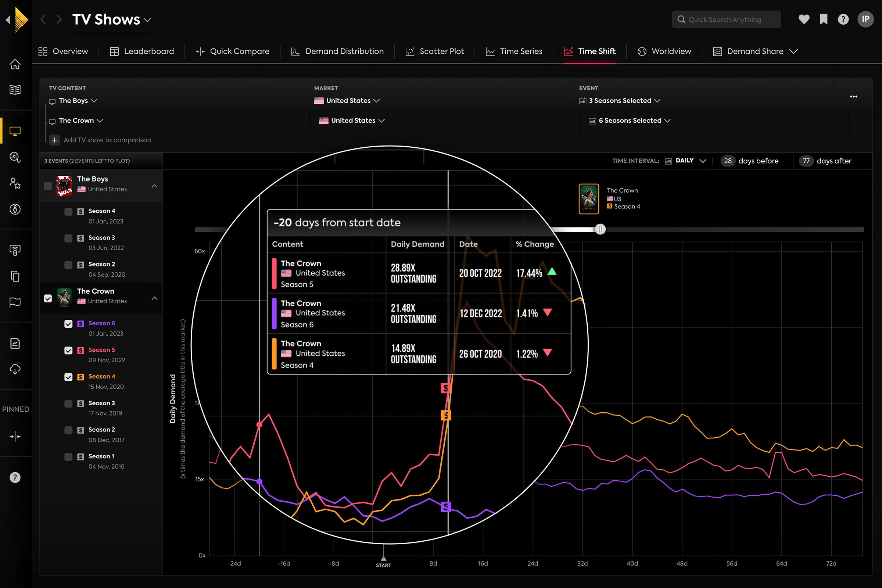Uncheck The Crown Season 6 checkbox
Viewport: 882px width, 588px height.
68,324
